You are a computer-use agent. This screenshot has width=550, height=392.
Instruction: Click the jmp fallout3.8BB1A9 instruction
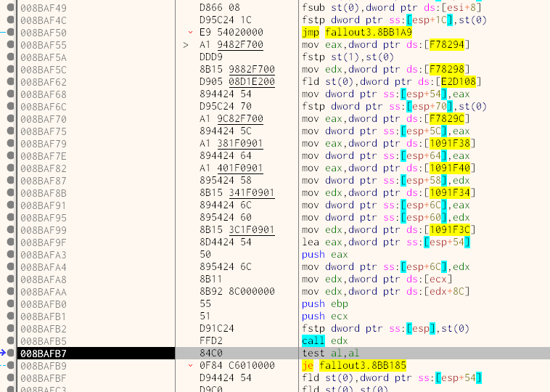coord(357,32)
